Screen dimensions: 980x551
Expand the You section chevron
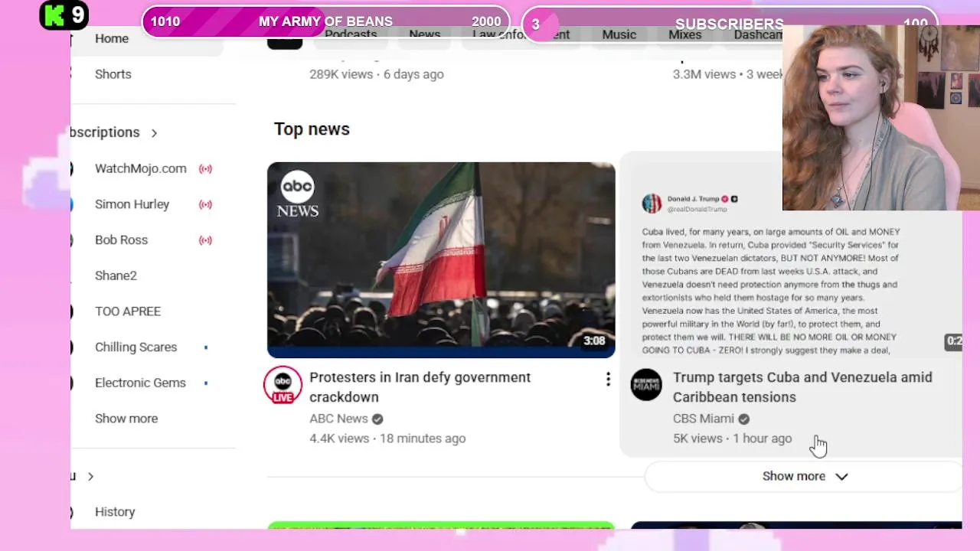[x=90, y=476]
